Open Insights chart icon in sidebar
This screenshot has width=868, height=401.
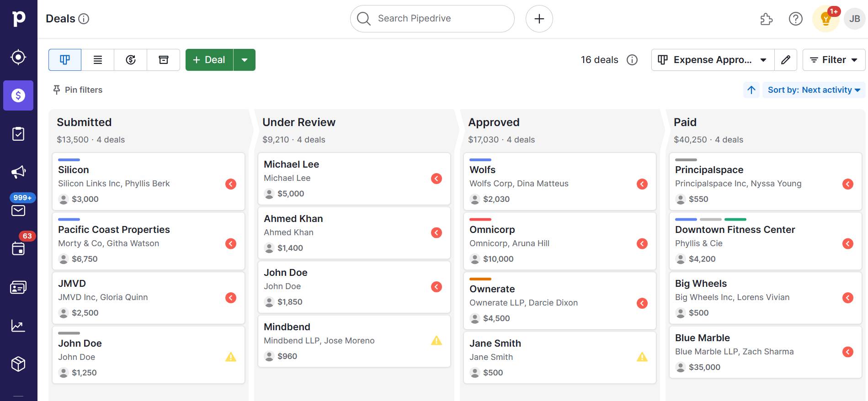[x=18, y=326]
